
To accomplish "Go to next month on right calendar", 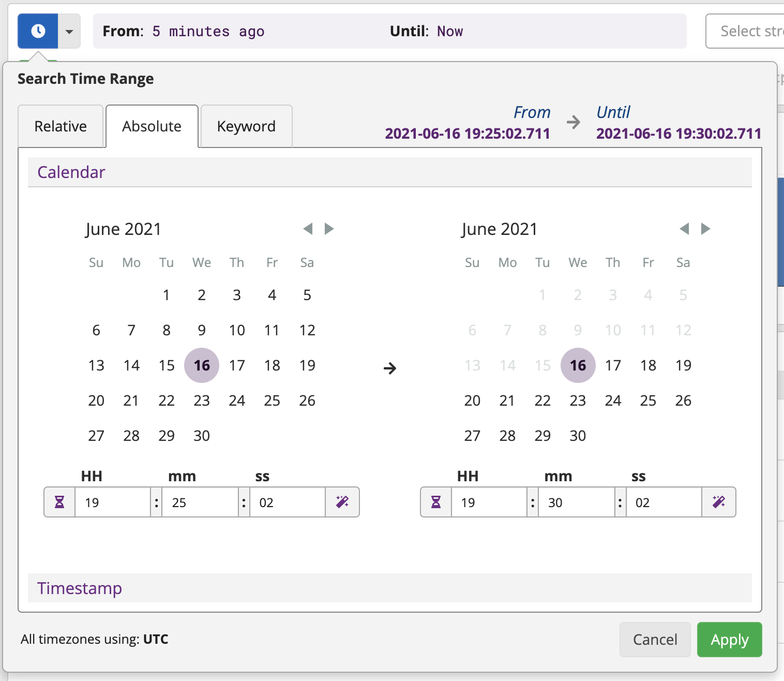I will pyautogui.click(x=706, y=228).
